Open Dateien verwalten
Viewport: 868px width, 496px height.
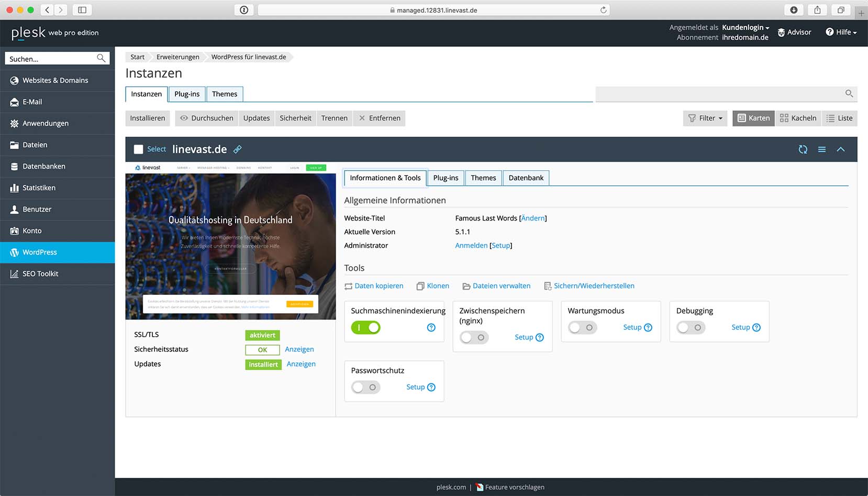click(x=496, y=286)
